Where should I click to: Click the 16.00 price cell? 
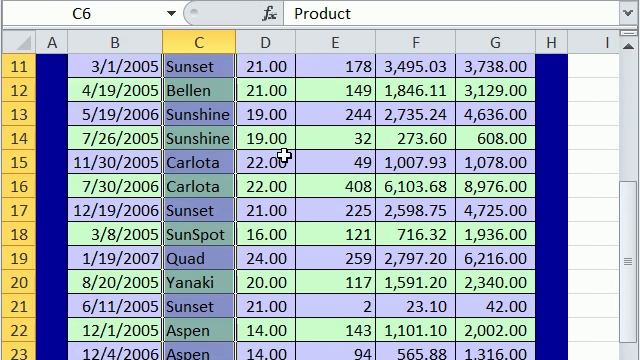266,234
